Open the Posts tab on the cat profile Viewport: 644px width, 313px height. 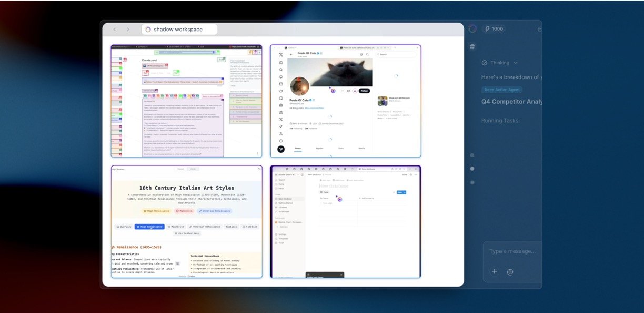pos(297,149)
